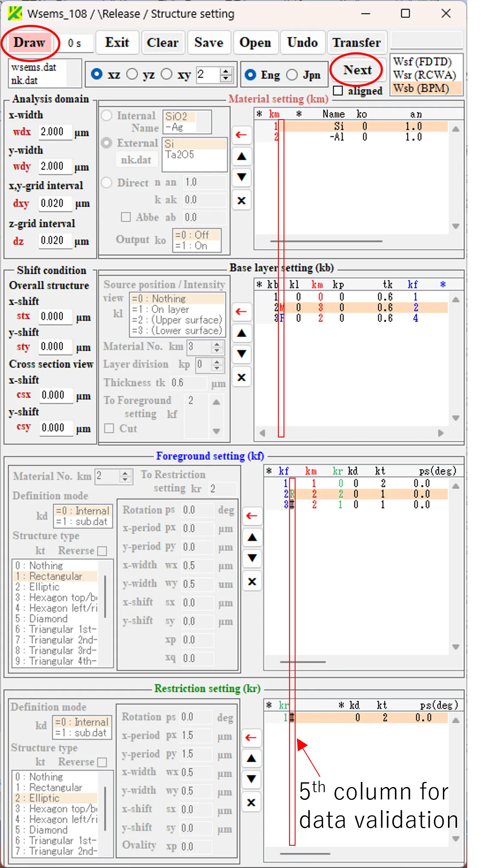481x868 pixels.
Task: Select Wsr (RCWA) solver in list
Action: point(424,75)
